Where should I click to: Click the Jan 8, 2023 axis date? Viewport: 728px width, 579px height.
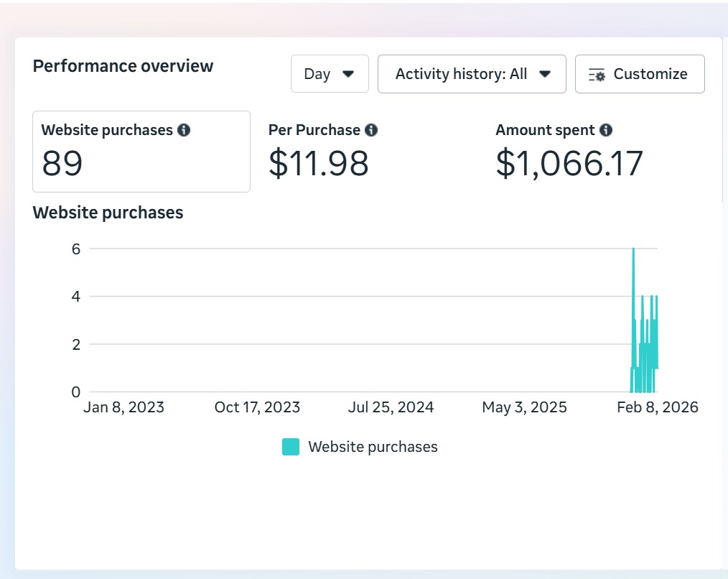click(x=123, y=407)
